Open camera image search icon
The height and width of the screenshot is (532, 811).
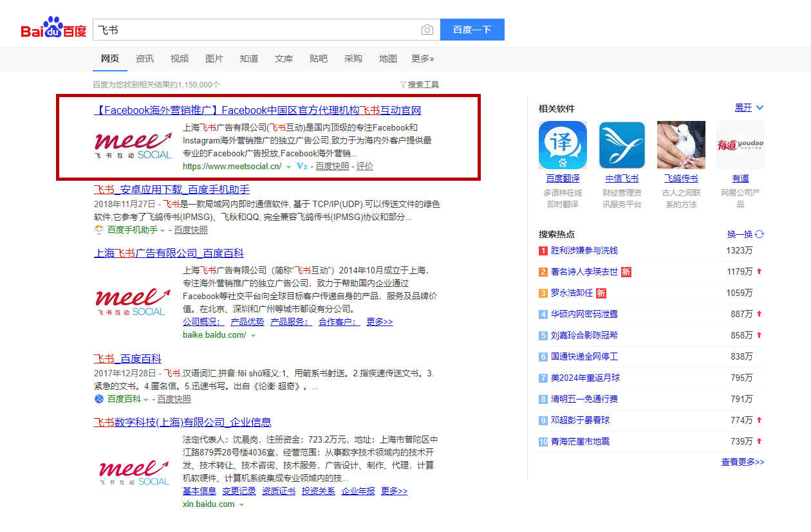click(x=427, y=30)
